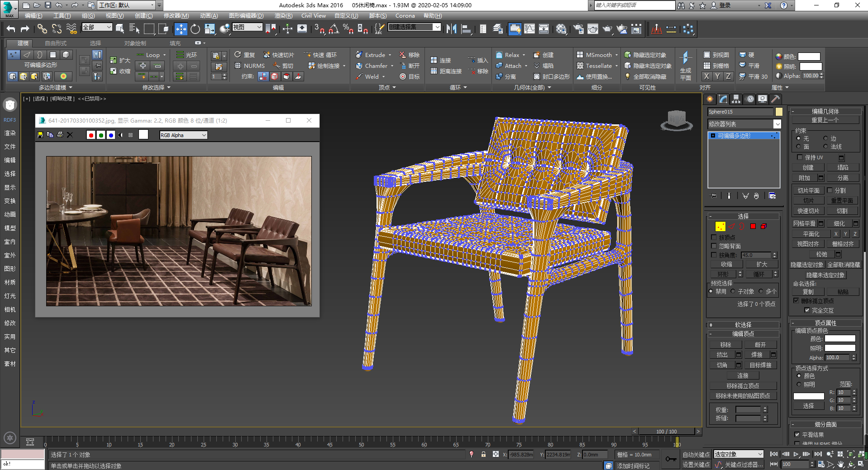Screen dimensions: 868x470
Task: Expand the RGB Alpha channel dropdown
Action: pyautogui.click(x=183, y=135)
